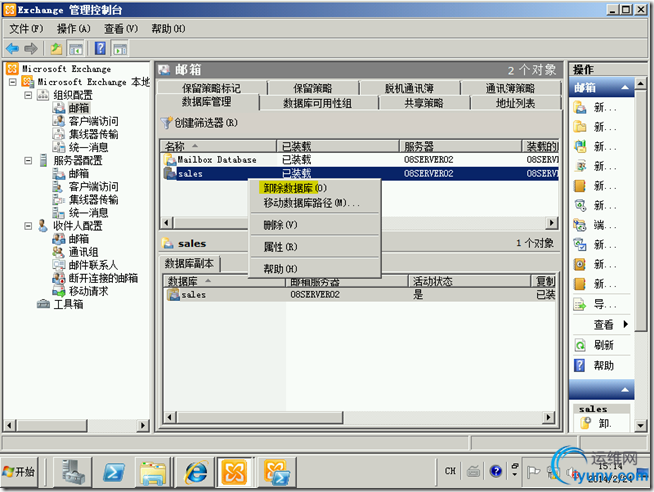Collapse the sales section header arrow
Viewport: 654px width, 492px height.
click(624, 389)
